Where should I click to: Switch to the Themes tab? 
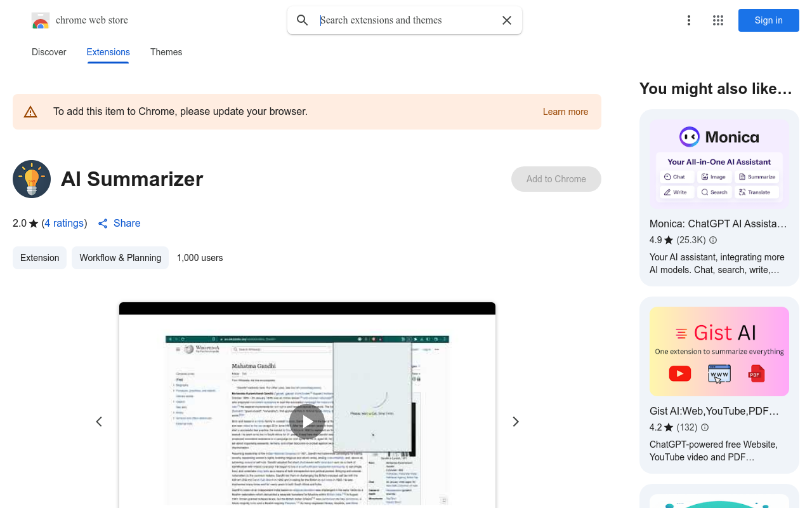click(166, 52)
